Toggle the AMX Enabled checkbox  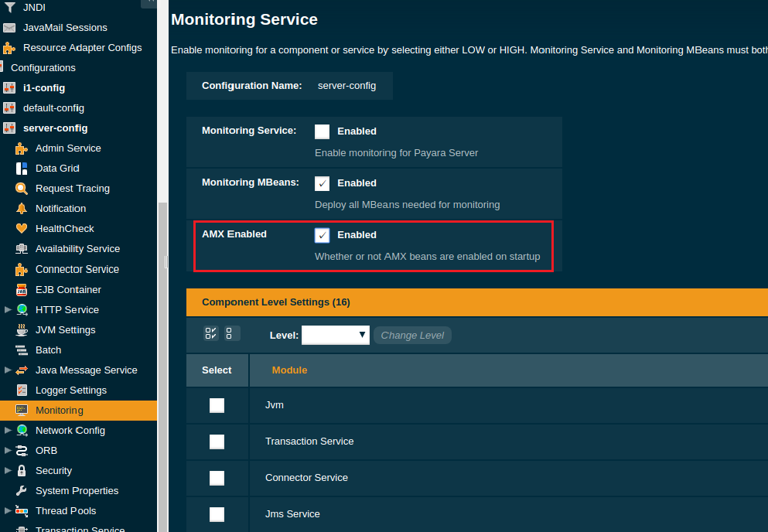(x=322, y=235)
